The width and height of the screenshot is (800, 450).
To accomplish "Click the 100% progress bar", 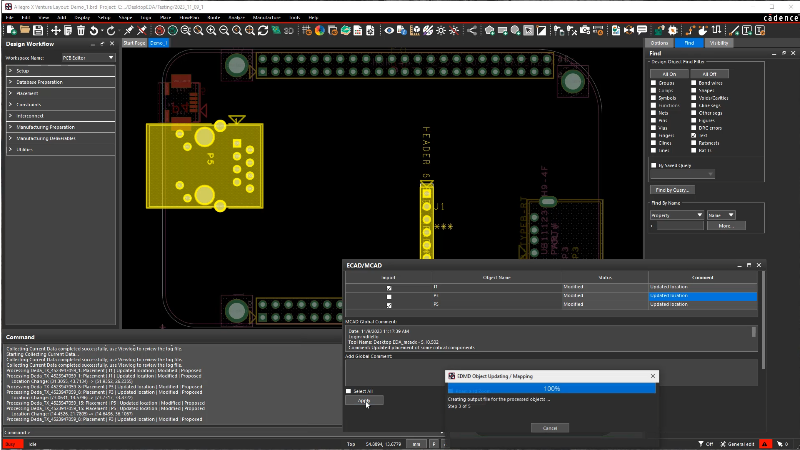I will tap(550, 387).
